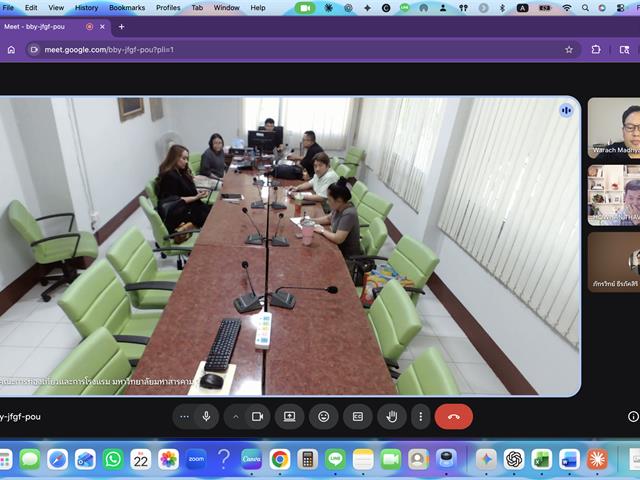Open Contacts from the Dock
The width and height of the screenshot is (640, 480).
[418, 460]
